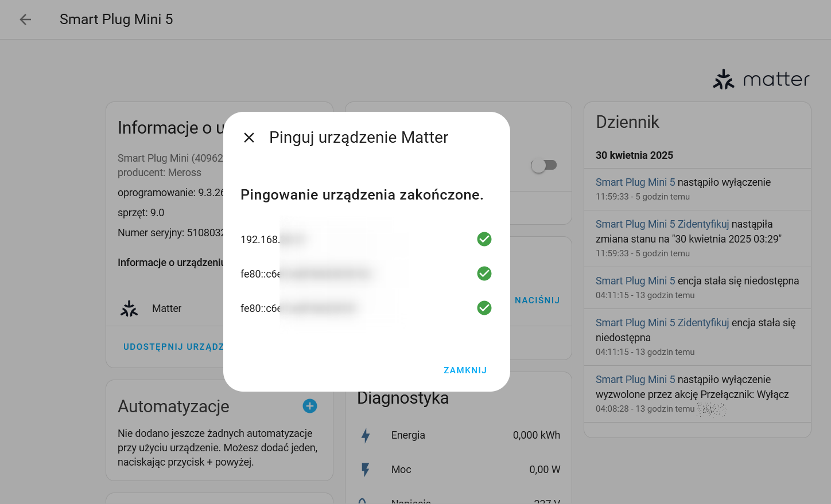
Task: Select the 192.168 IP address text
Action: [273, 240]
